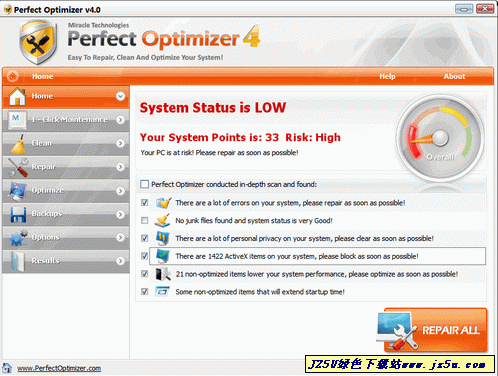Click 'extend startup time' row text
Screen dimensions: 498x376
(x=260, y=292)
